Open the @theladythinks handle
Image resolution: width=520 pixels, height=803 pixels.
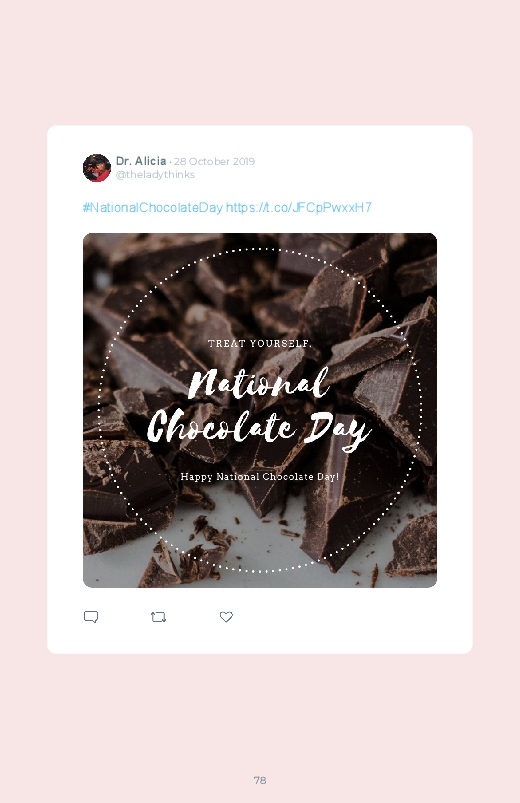click(x=155, y=175)
